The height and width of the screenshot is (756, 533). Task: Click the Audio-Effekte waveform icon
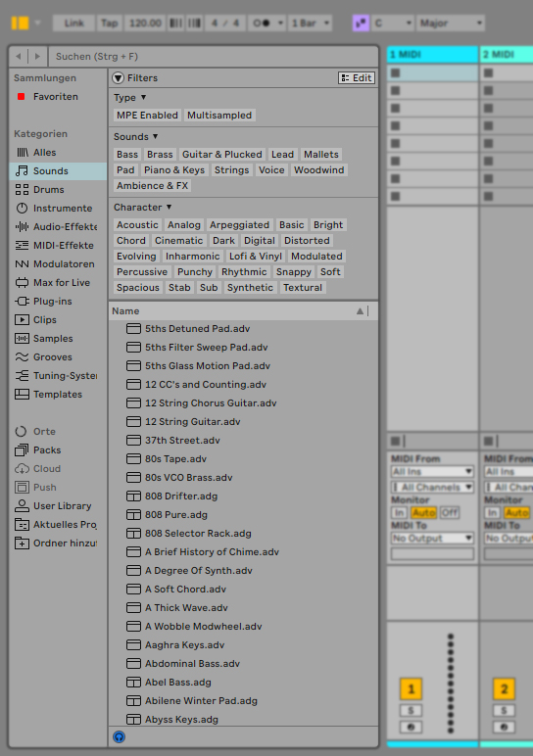coord(22,226)
